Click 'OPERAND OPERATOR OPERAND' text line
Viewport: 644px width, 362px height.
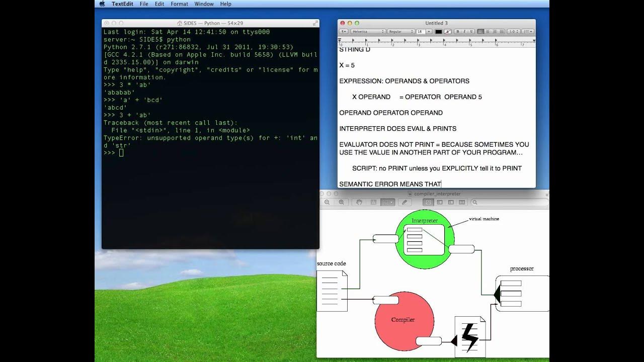391,113
